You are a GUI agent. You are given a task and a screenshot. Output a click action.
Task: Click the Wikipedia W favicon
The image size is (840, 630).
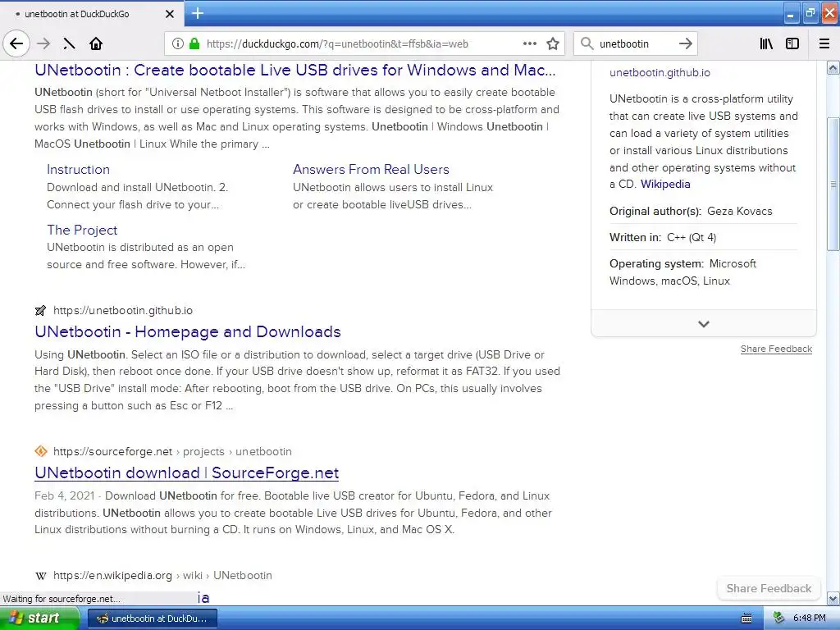coord(41,576)
